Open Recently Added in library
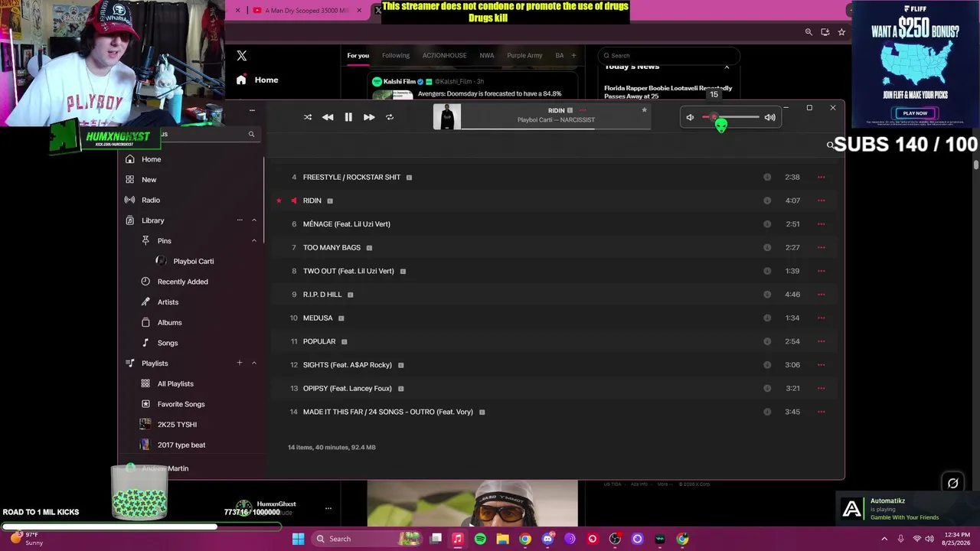 click(182, 282)
